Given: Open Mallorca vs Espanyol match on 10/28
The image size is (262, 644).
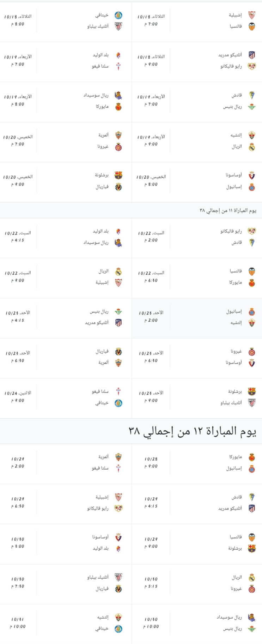Looking at the screenshot, I should 197,464.
